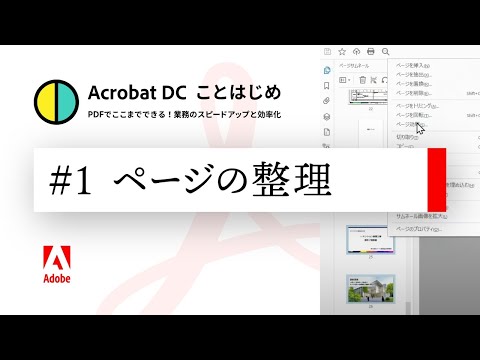Select the menu entry under the mouse cursor
This screenshot has height=360, width=480.
411,125
